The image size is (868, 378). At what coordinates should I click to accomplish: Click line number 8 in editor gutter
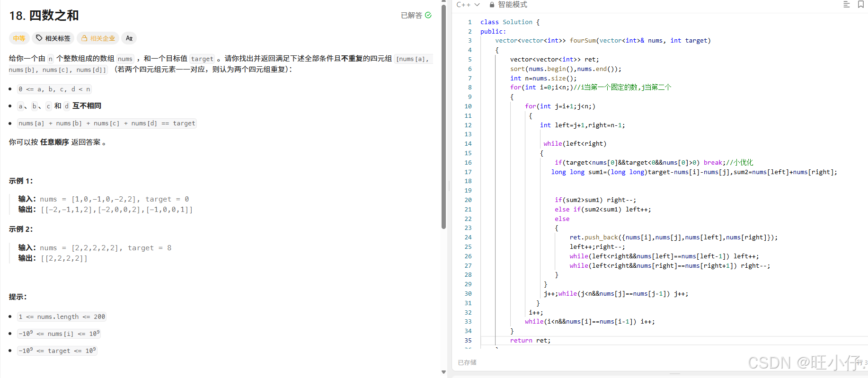(x=470, y=88)
